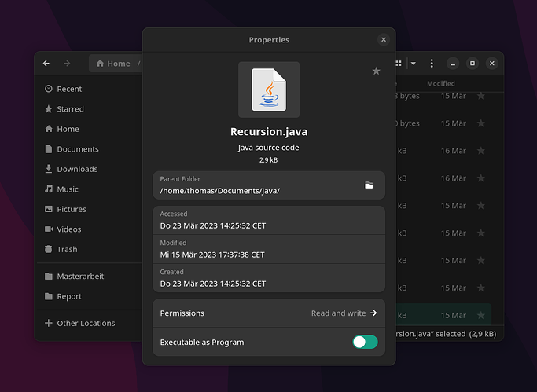This screenshot has height=392, width=537.
Task: Click the Videos camera icon in sidebar
Action: click(x=49, y=229)
